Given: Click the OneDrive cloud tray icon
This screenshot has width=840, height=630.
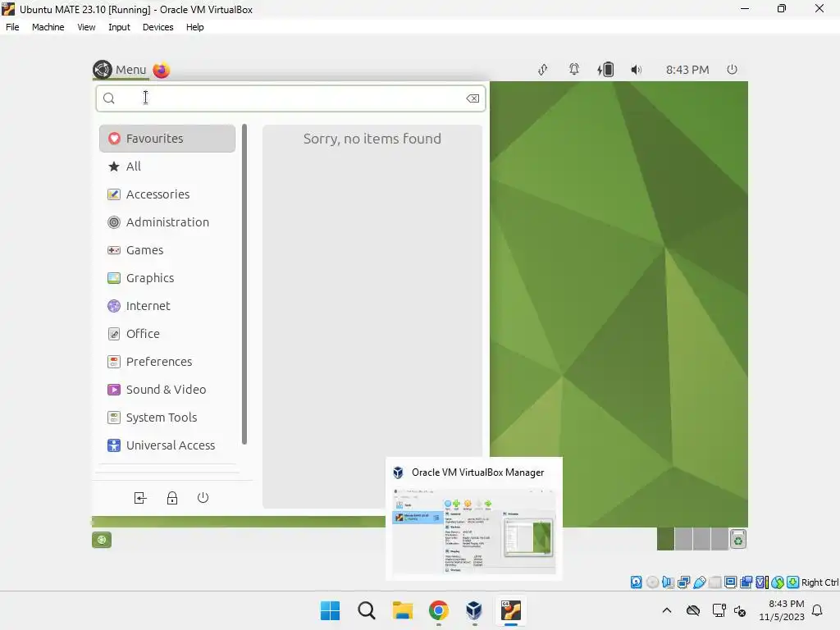Looking at the screenshot, I should click(x=693, y=610).
